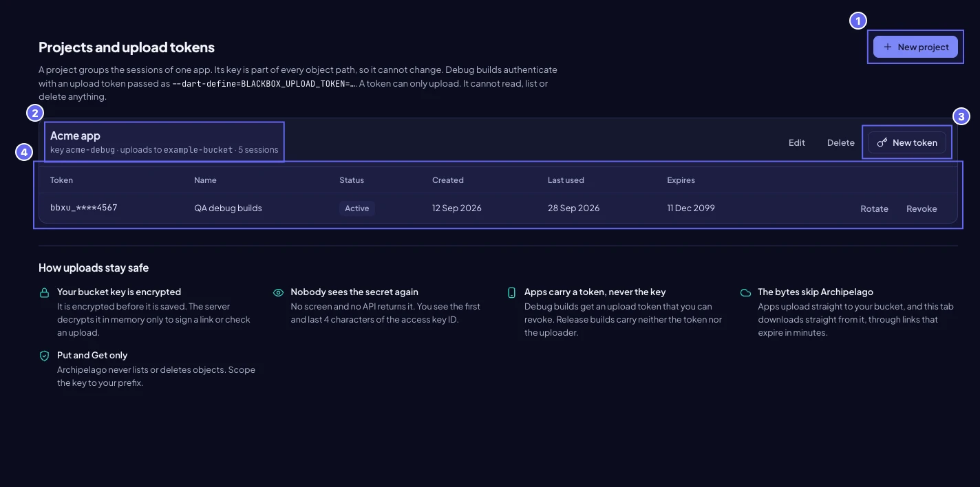Image resolution: width=980 pixels, height=487 pixels.
Task: Click the key acme-debug text
Action: coord(83,149)
